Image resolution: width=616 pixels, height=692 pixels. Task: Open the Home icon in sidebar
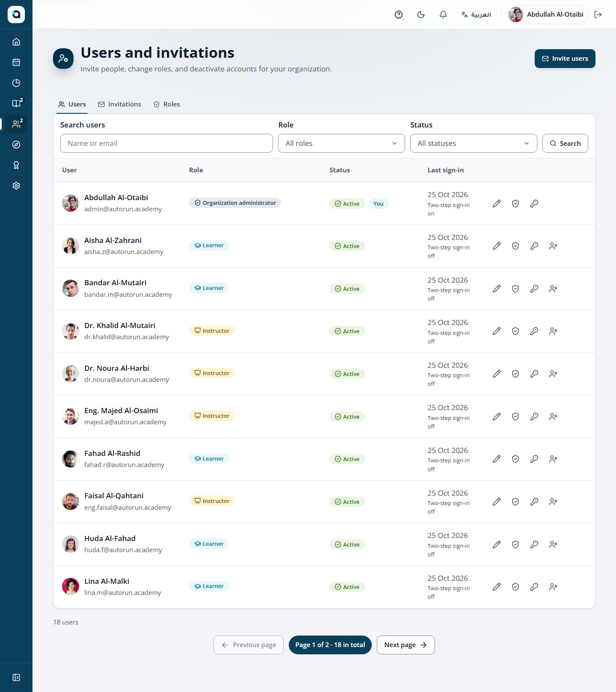(16, 42)
